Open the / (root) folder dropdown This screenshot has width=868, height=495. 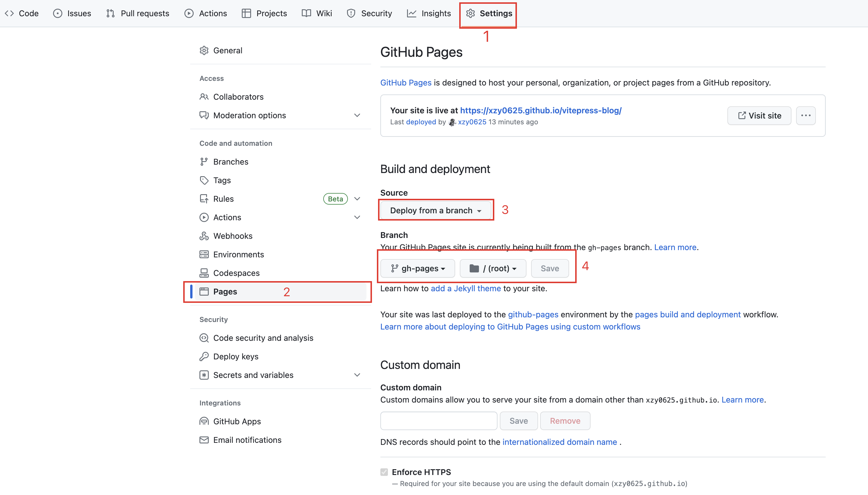point(493,268)
